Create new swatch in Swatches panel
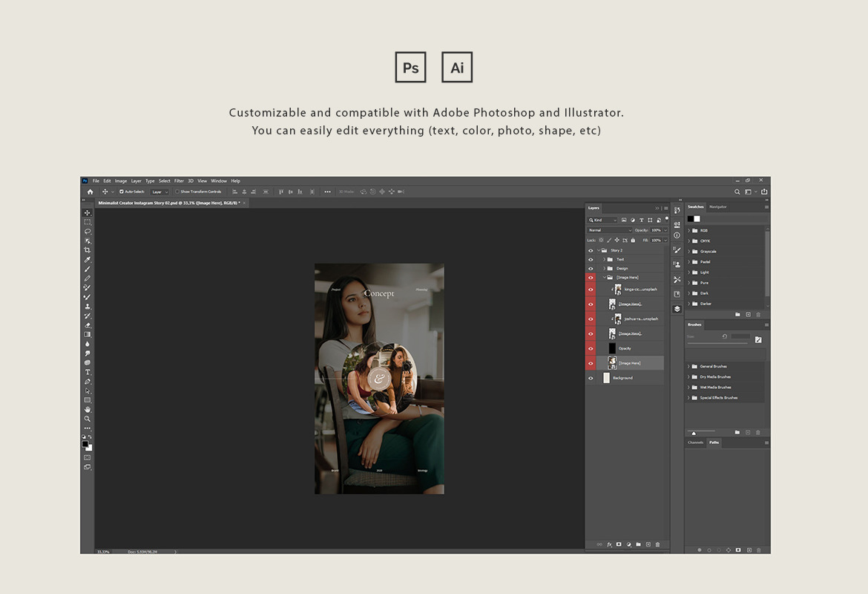The height and width of the screenshot is (594, 868). [748, 315]
